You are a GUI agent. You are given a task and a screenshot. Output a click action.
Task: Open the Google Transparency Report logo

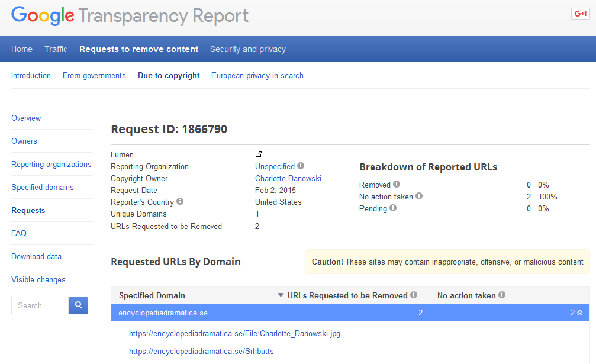130,16
